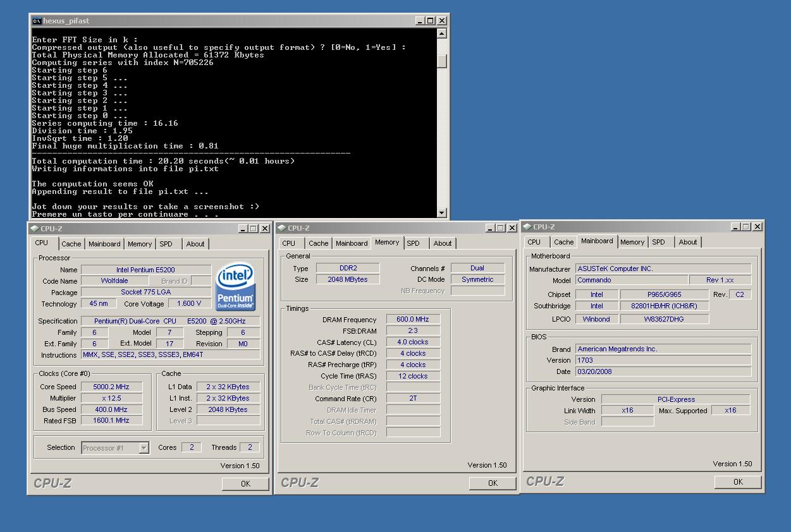This screenshot has width=791, height=532.
Task: Click the Package field Socket 775 LGA
Action: point(146,293)
